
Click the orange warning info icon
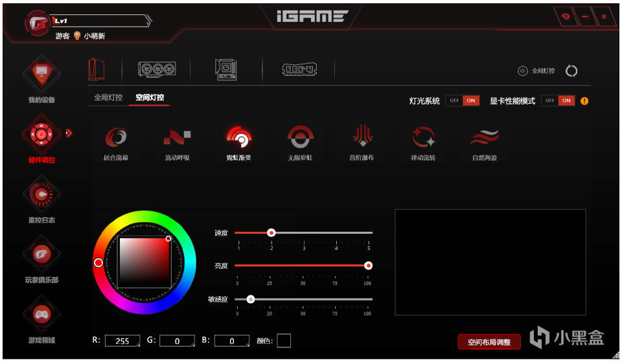584,101
